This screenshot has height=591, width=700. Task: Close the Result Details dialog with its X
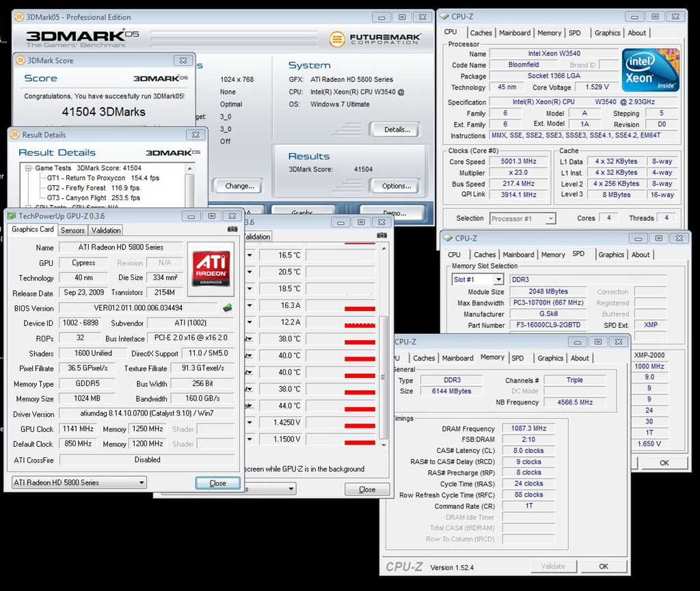point(195,135)
